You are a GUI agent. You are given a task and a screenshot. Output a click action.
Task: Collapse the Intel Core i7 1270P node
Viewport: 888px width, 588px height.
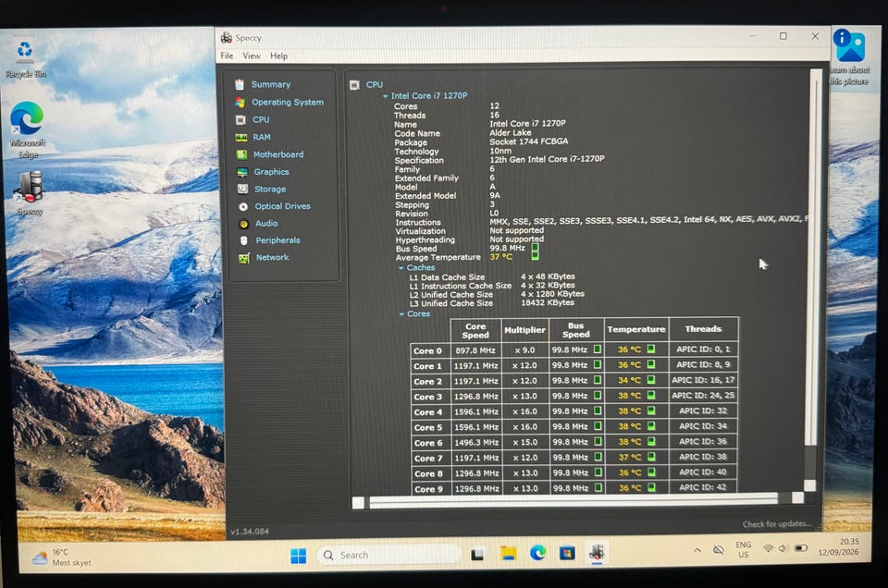point(385,96)
